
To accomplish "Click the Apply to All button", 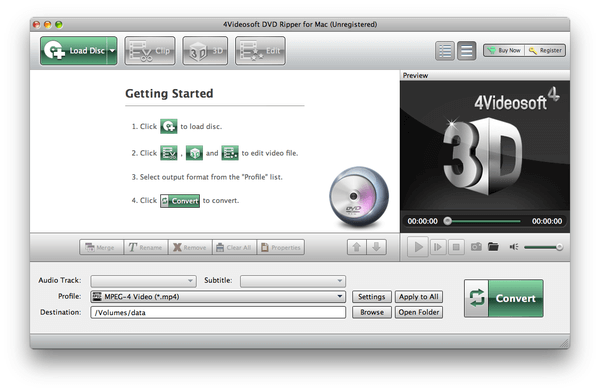I will click(419, 297).
